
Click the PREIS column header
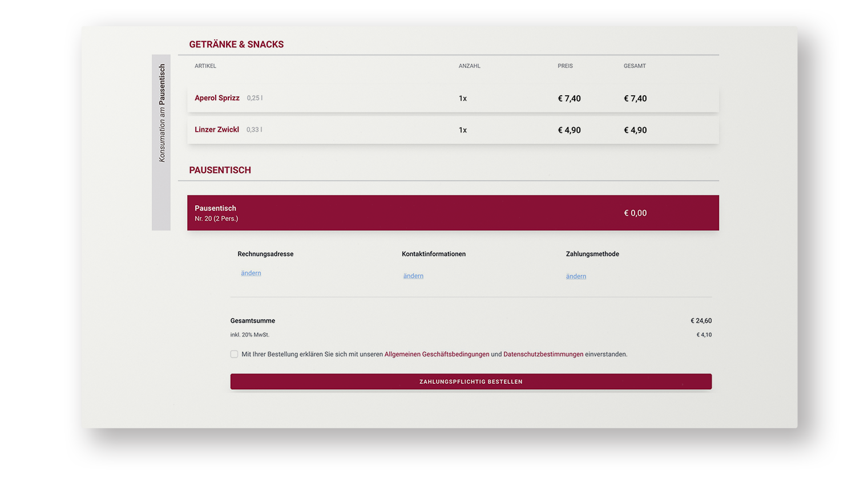click(565, 66)
